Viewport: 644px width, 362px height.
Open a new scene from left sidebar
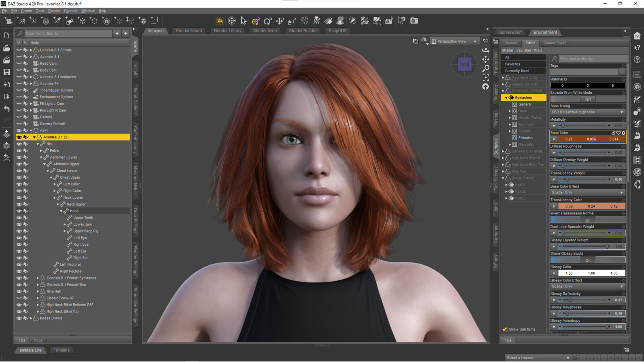(x=6, y=35)
